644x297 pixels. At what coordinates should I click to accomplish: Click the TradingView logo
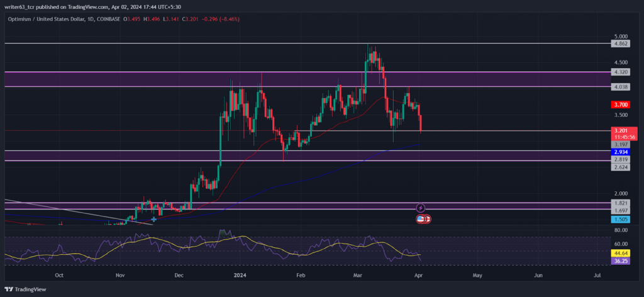(x=25, y=289)
